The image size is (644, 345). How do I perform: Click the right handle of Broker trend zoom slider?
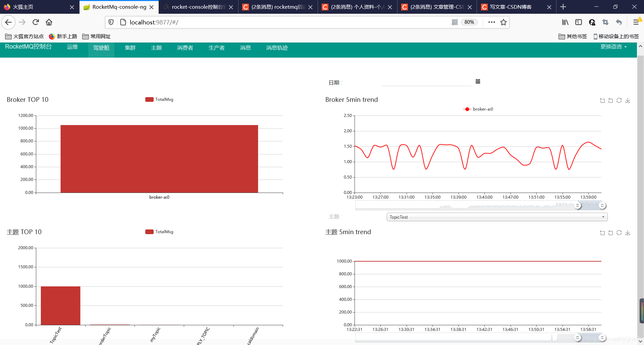[602, 206]
